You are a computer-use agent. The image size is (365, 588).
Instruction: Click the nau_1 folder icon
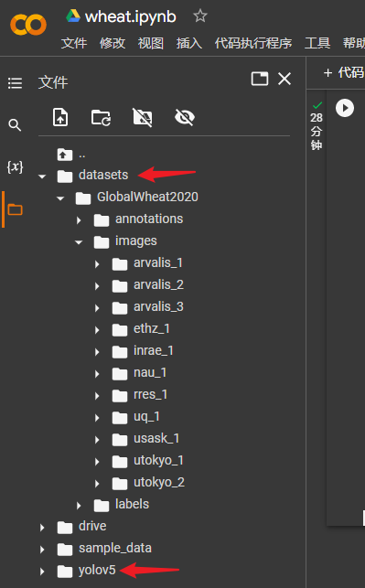click(x=120, y=374)
